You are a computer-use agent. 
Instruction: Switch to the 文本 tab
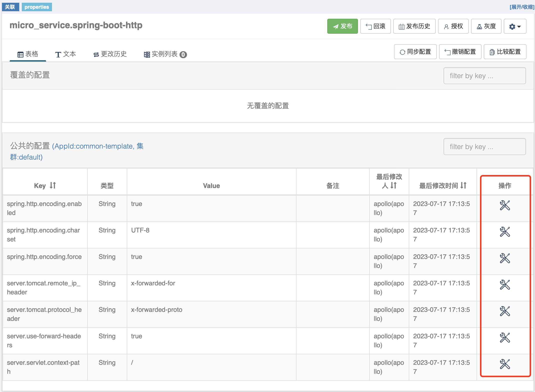tap(65, 54)
